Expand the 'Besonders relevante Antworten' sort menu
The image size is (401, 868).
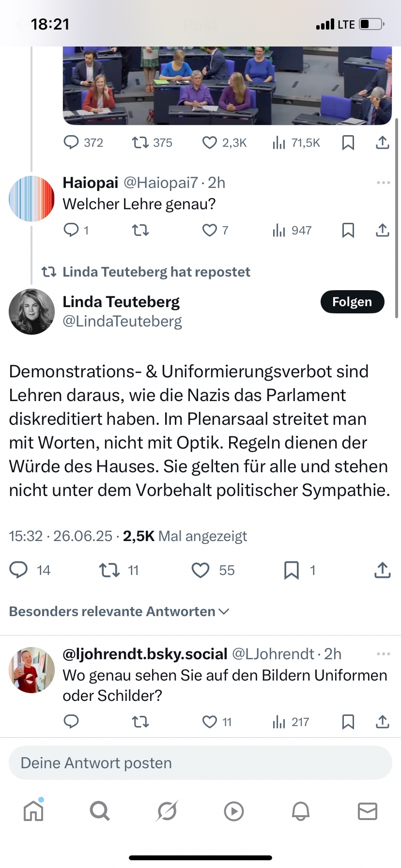119,611
